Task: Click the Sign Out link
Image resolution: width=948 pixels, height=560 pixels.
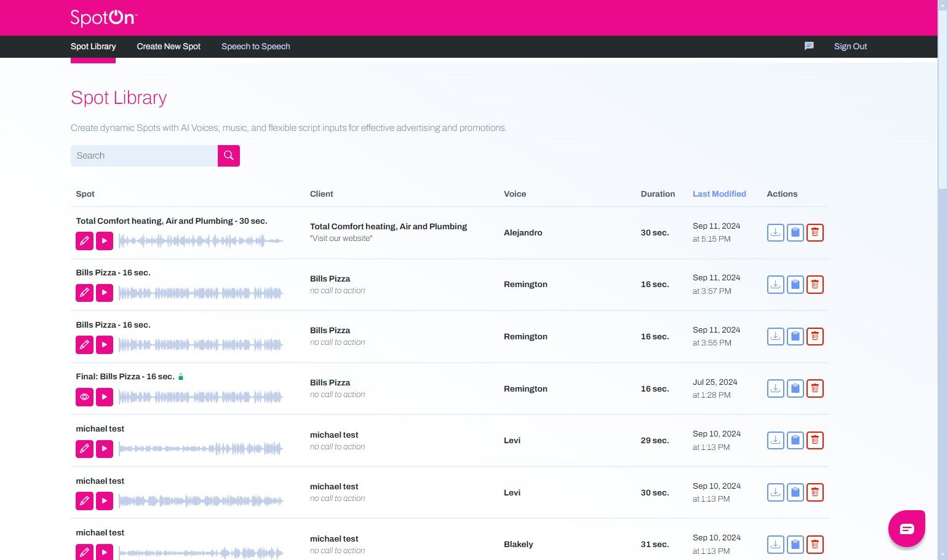Action: point(850,46)
